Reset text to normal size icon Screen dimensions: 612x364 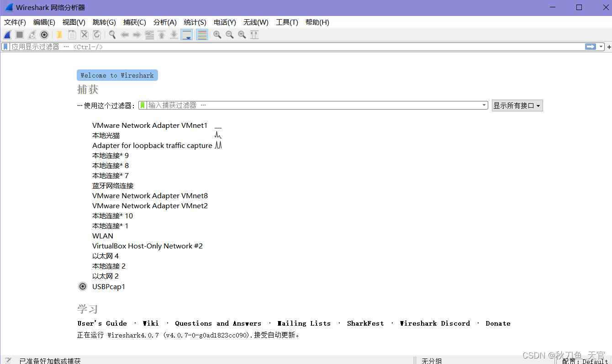(x=242, y=35)
